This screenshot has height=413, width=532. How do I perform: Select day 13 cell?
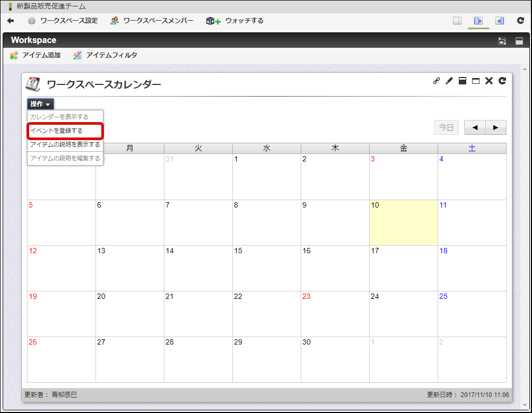pyautogui.click(x=130, y=268)
